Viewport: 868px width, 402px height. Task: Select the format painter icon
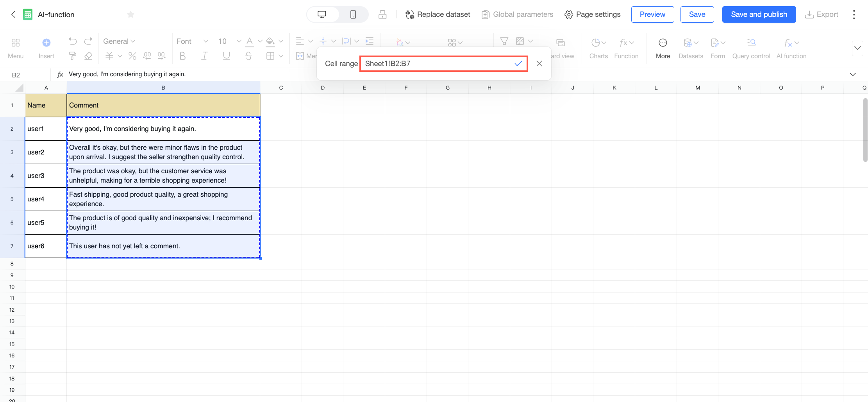73,56
